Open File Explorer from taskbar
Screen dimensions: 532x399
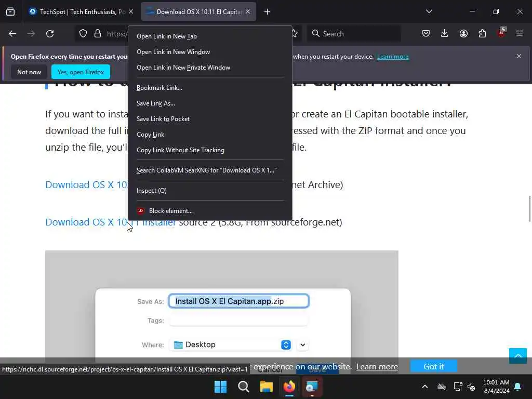coord(267,387)
